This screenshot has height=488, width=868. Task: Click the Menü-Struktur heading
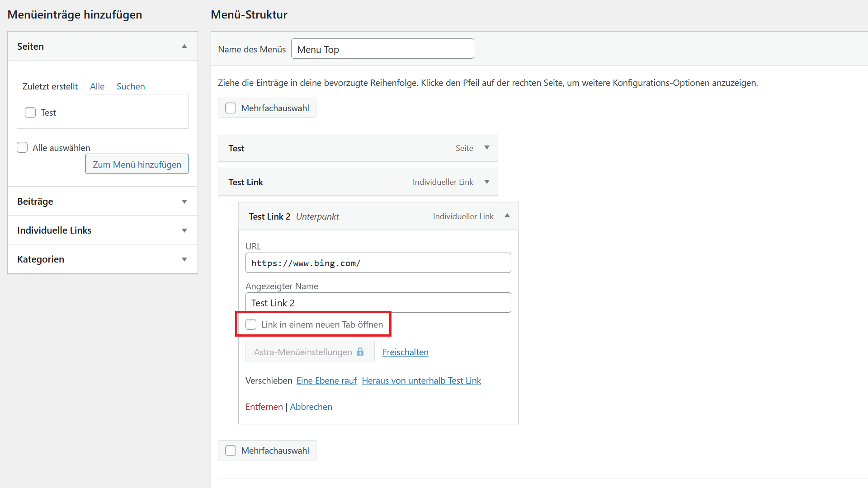click(x=249, y=14)
